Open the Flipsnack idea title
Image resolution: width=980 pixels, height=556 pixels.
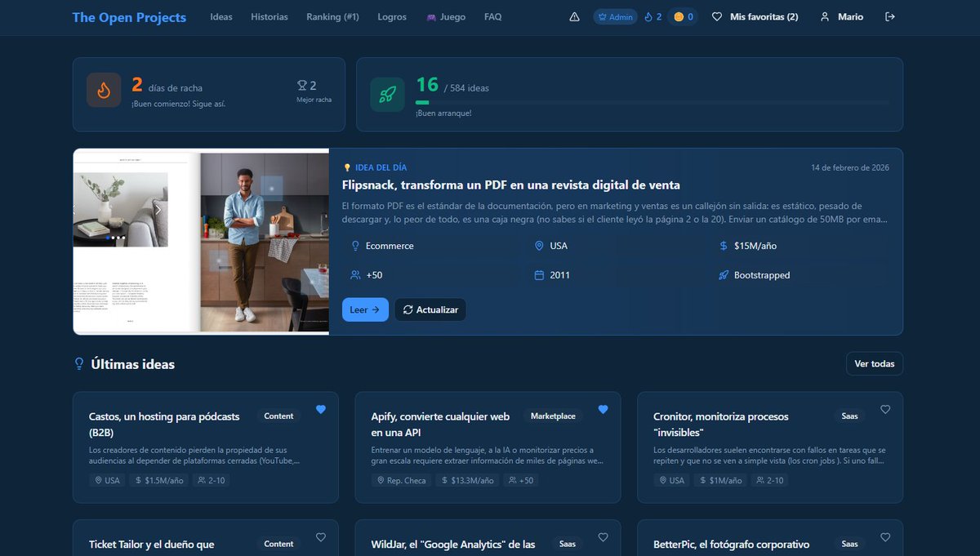[x=511, y=185]
